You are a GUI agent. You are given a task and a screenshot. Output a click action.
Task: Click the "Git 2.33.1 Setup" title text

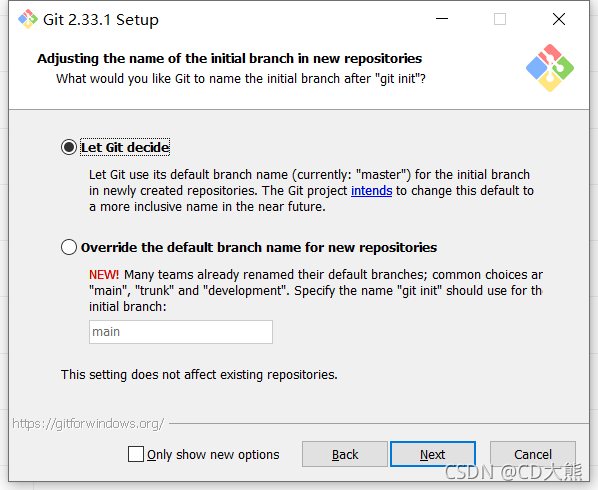[101, 19]
